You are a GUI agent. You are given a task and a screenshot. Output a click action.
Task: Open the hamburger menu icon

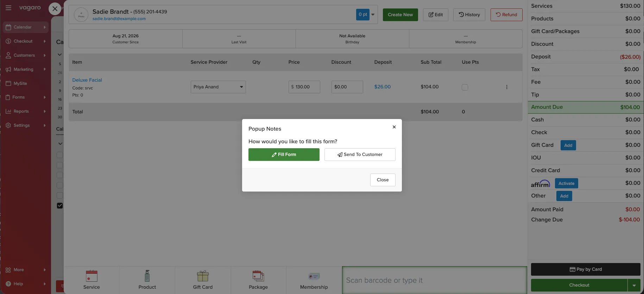[8, 8]
